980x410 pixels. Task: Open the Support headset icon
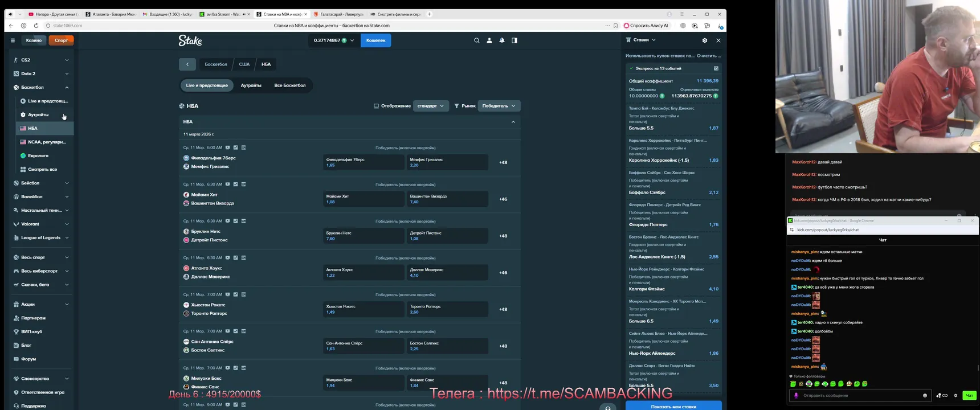click(608, 408)
